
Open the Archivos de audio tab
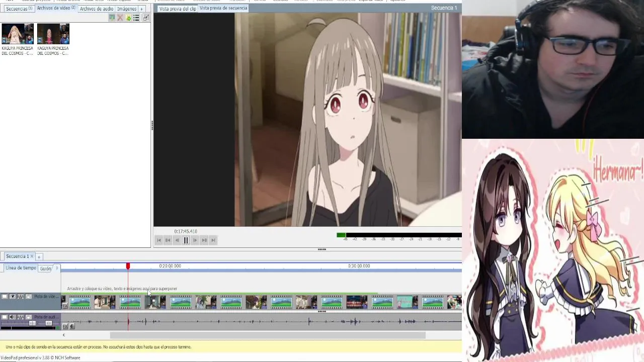click(97, 9)
